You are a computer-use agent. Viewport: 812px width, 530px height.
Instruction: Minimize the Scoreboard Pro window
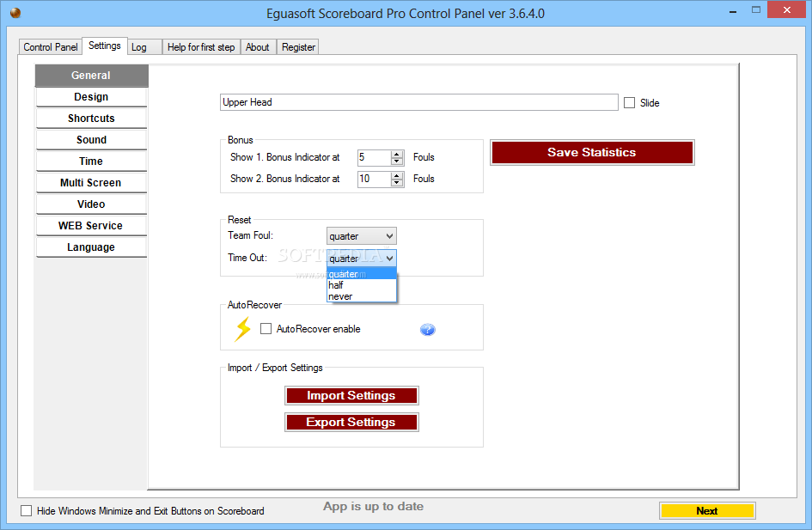[733, 11]
